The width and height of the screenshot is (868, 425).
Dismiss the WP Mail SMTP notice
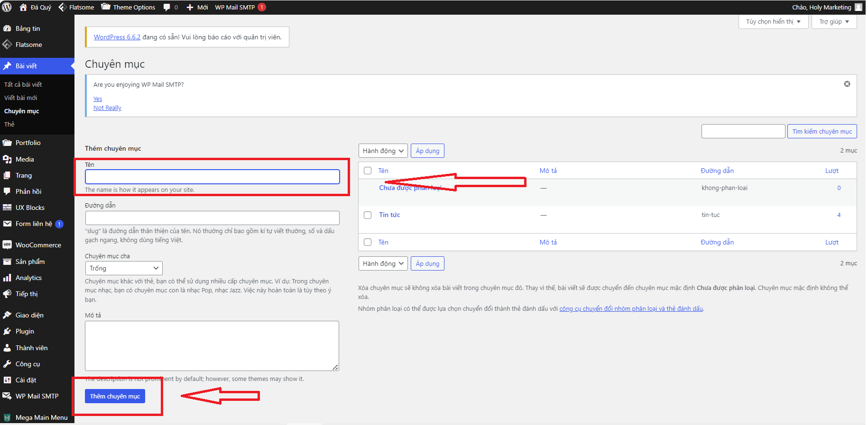pyautogui.click(x=847, y=84)
